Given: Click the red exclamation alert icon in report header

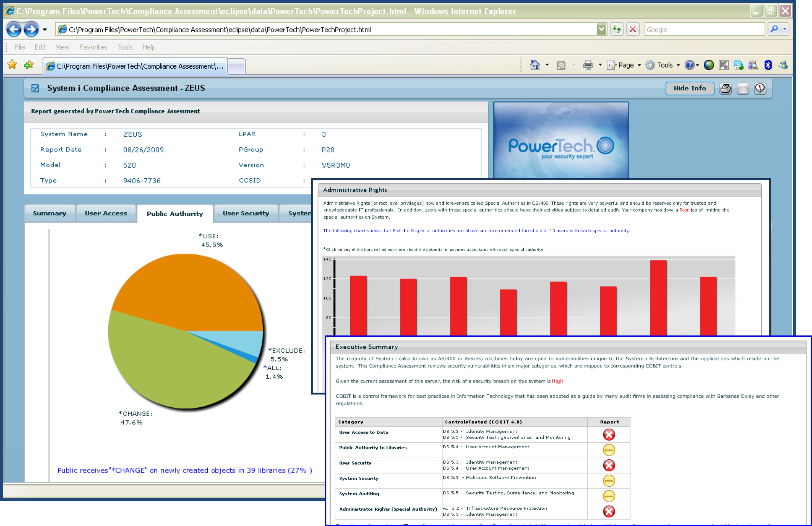Looking at the screenshot, I should click(x=760, y=88).
